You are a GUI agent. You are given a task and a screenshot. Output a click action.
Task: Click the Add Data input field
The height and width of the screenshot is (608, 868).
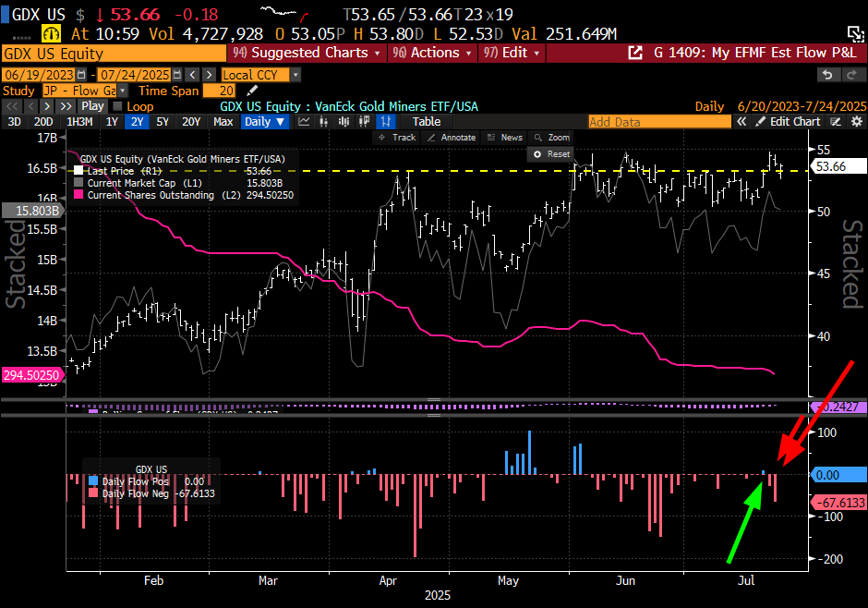tap(660, 122)
